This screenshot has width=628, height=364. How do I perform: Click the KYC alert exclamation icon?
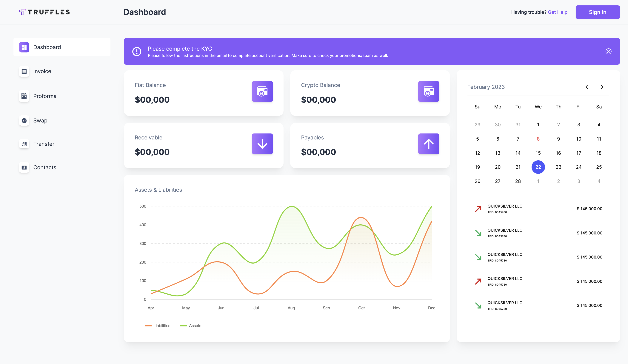tap(137, 52)
